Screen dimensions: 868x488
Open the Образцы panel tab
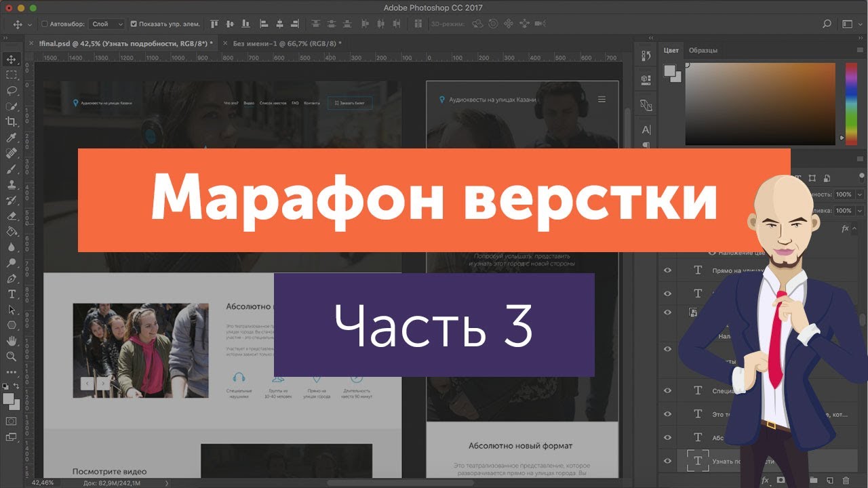tap(703, 50)
